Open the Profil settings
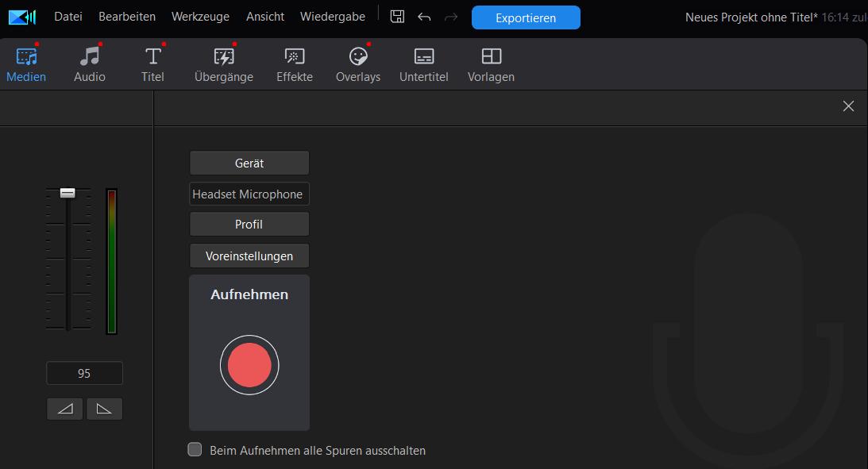The height and width of the screenshot is (469, 868). click(x=249, y=225)
